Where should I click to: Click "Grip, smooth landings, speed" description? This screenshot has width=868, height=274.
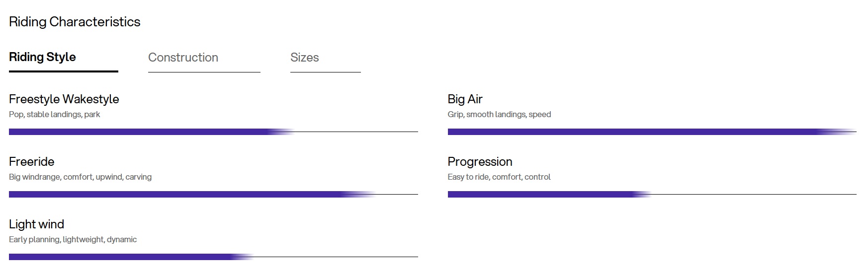click(x=499, y=115)
